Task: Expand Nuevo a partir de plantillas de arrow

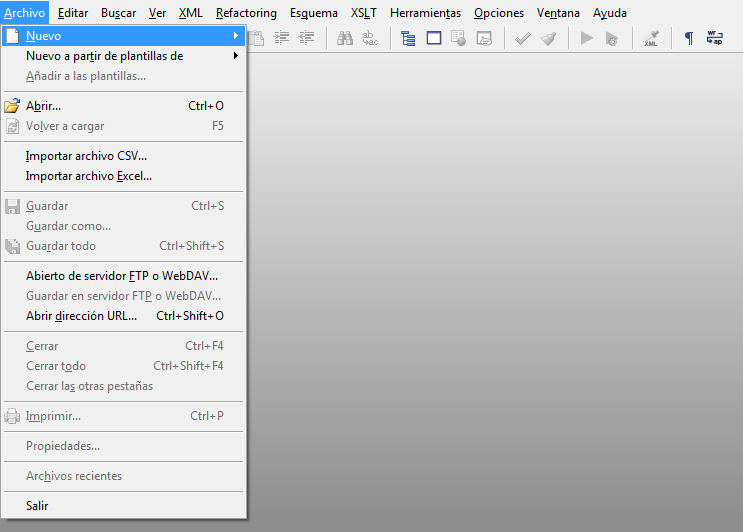Action: [x=236, y=56]
